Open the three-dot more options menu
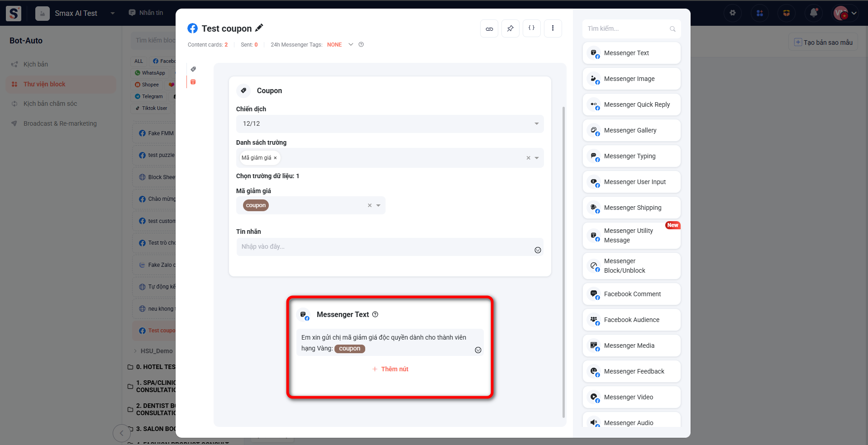 point(553,28)
